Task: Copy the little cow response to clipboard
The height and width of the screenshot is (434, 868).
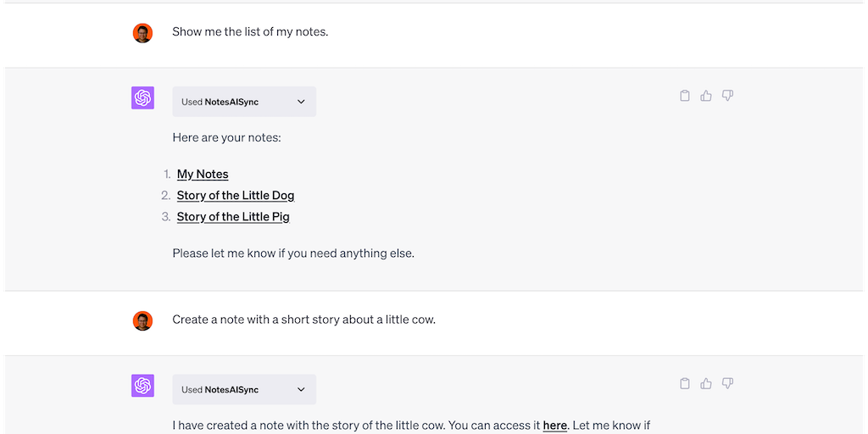Action: coord(685,384)
